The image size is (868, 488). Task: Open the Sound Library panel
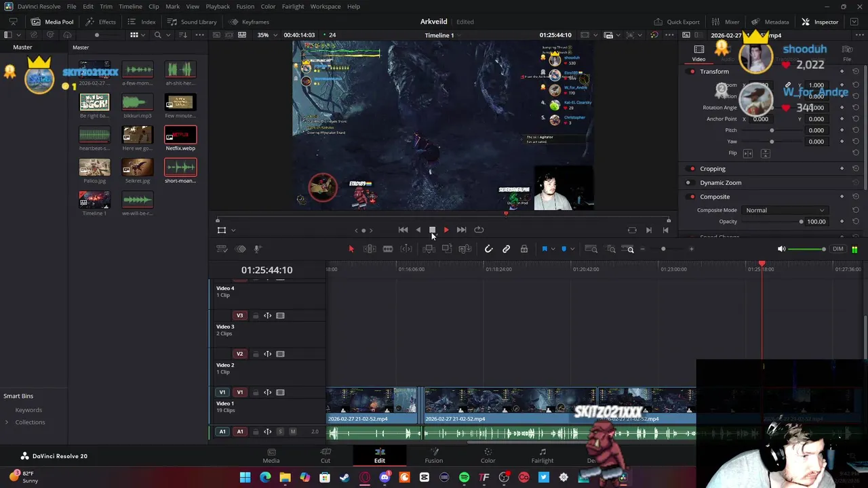[192, 22]
